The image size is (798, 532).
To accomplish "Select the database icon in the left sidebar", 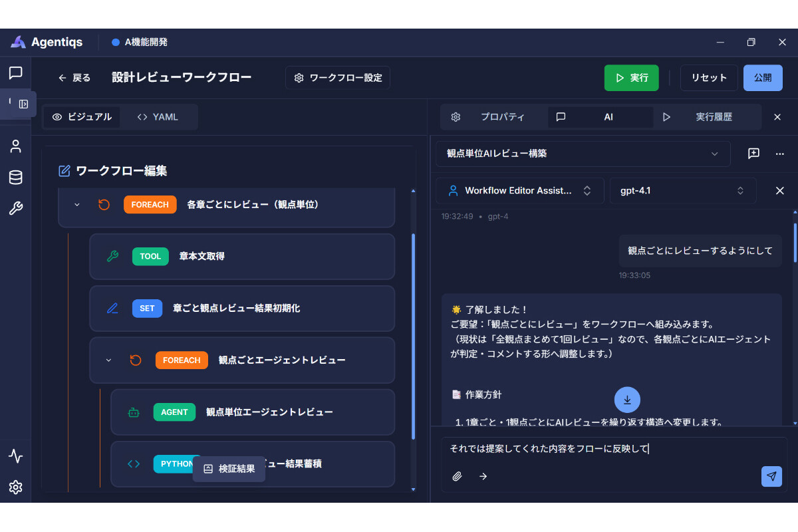I will [x=15, y=177].
